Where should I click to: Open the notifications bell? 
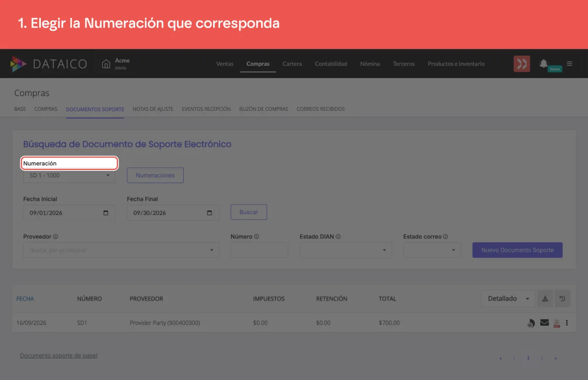click(x=543, y=63)
